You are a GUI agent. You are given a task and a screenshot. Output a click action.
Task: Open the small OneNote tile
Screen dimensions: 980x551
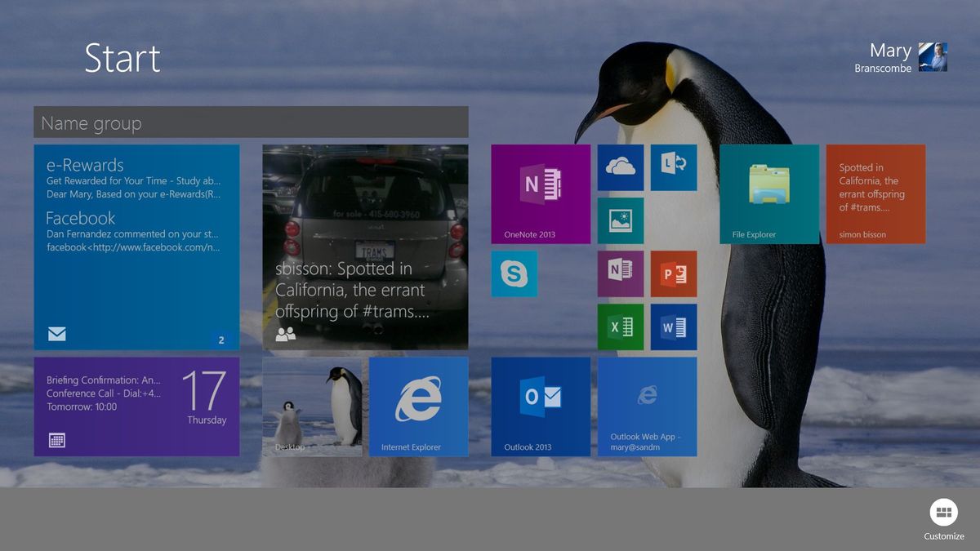pos(621,274)
